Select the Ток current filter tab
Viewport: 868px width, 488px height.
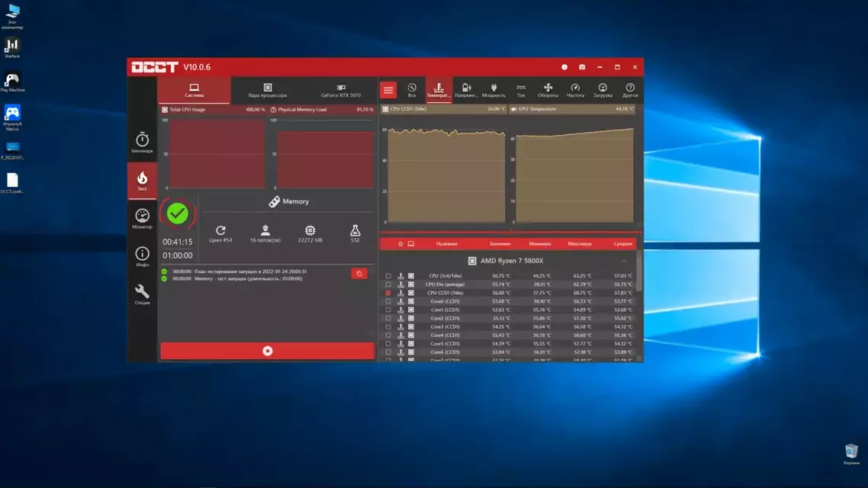[x=521, y=90]
